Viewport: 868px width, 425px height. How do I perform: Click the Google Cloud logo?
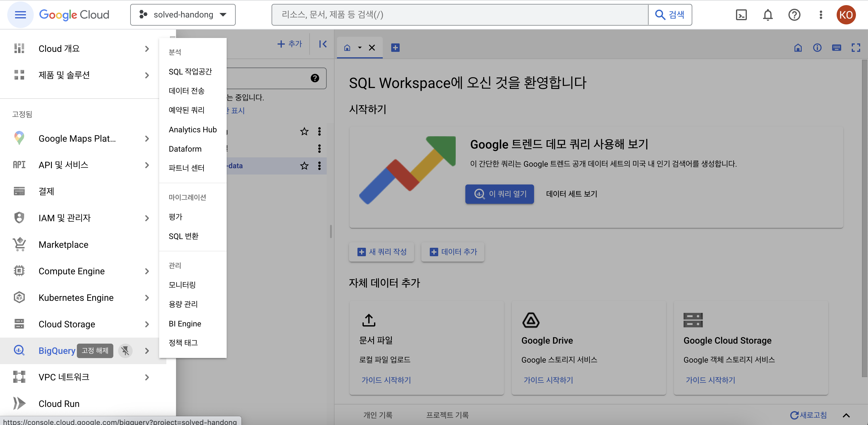(74, 15)
